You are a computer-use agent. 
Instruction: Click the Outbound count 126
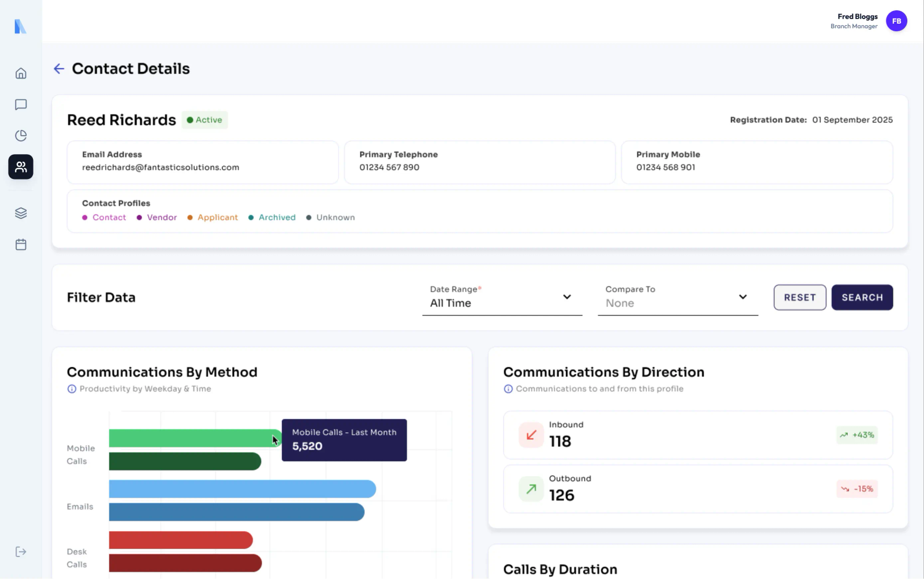[x=561, y=495]
